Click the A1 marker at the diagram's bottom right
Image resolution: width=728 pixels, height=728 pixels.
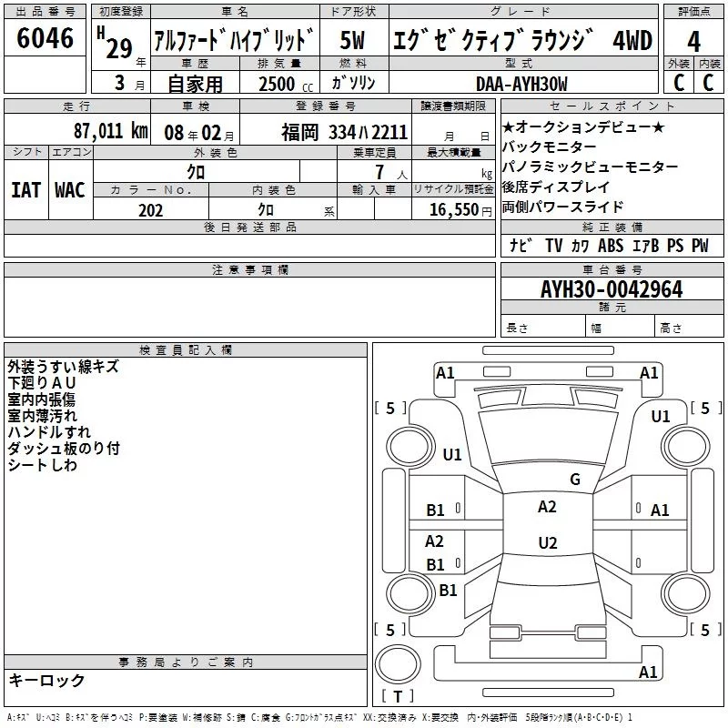point(648,672)
